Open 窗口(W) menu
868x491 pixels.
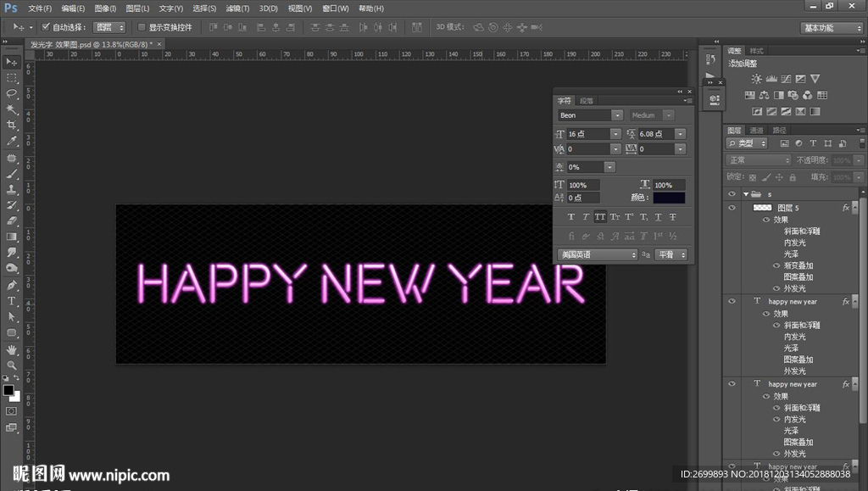(336, 8)
